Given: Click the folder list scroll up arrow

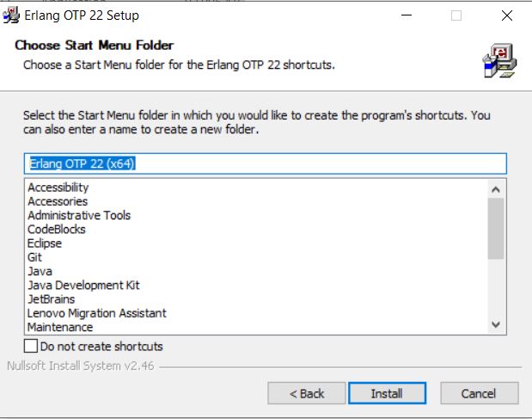Looking at the screenshot, I should (496, 189).
